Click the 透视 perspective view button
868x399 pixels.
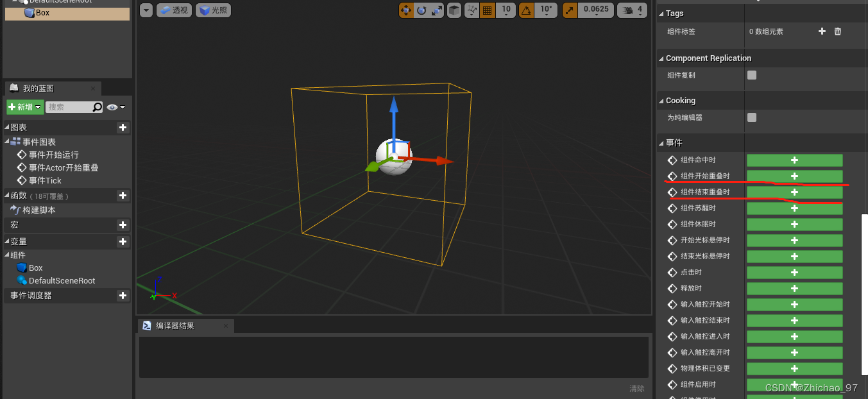coord(174,10)
